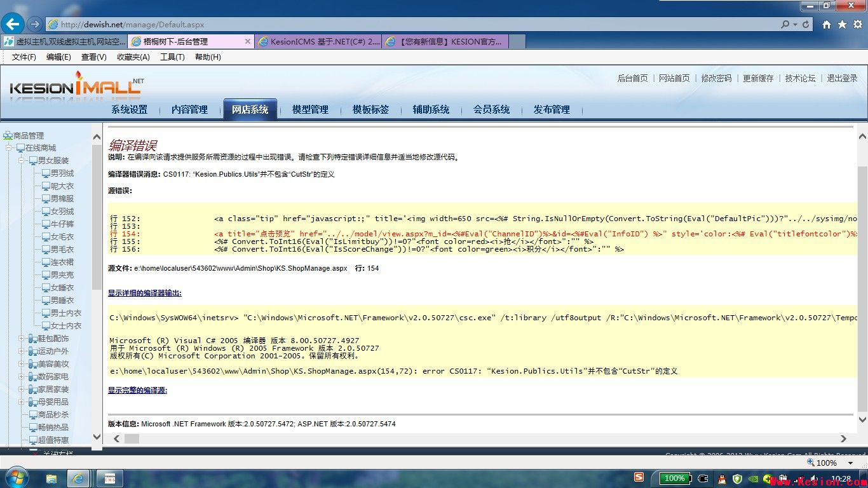Image resolution: width=868 pixels, height=488 pixels.
Task: Open the QQ penguin tray icon
Action: [722, 478]
